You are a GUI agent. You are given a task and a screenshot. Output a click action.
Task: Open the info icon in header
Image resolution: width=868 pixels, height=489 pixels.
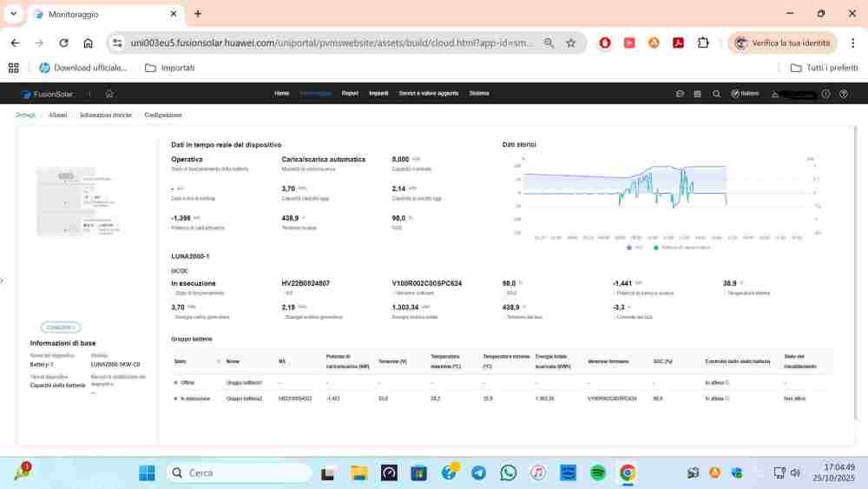click(825, 94)
